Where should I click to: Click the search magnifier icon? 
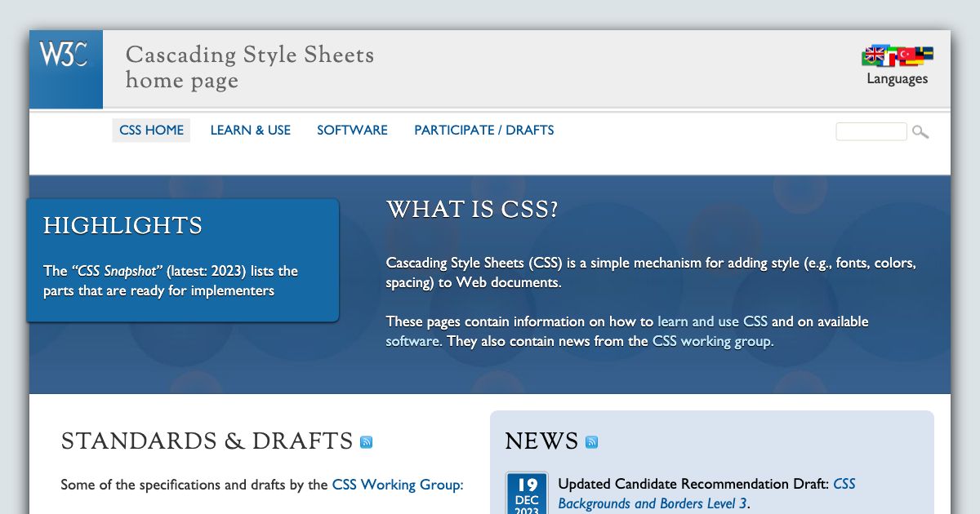coord(920,131)
